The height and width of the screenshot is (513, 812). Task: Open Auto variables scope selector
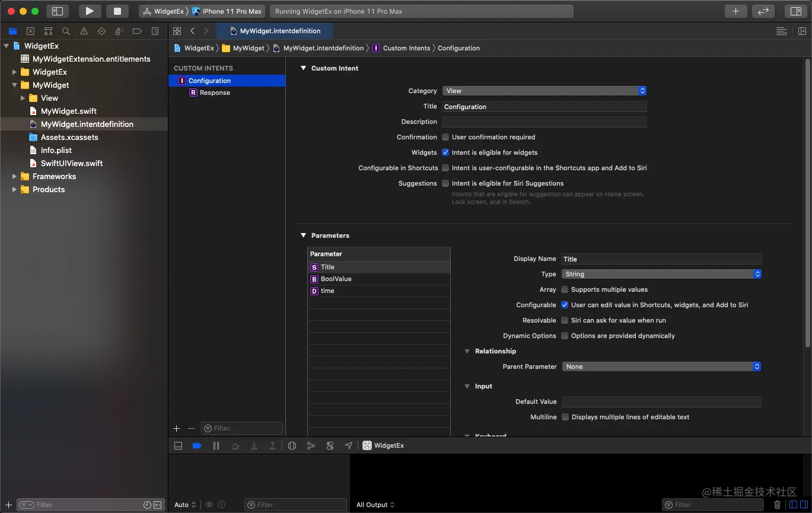coord(185,505)
